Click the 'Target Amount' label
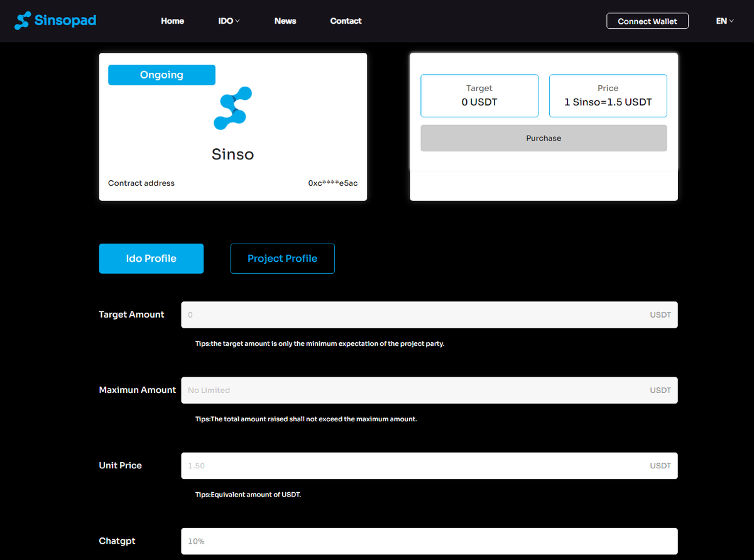Image resolution: width=754 pixels, height=560 pixels. tap(131, 315)
